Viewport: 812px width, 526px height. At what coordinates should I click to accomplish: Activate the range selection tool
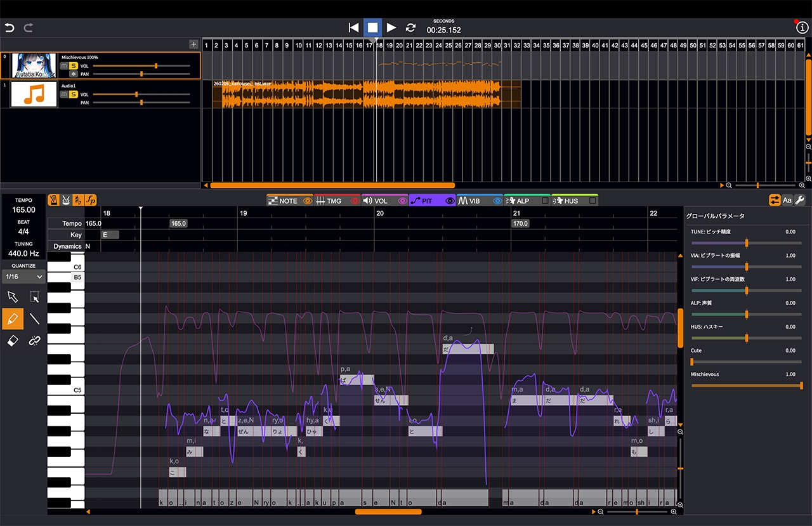coord(35,297)
